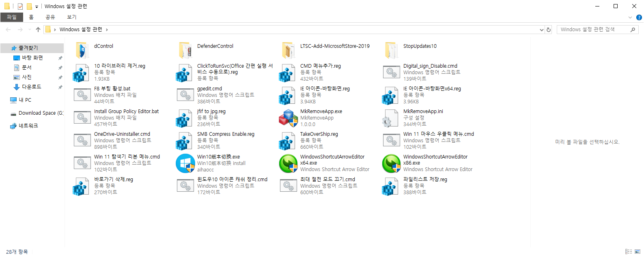Select the IE 아이콘-바탕화면.reg icon
This screenshot has height=257, width=644.
coord(287,96)
